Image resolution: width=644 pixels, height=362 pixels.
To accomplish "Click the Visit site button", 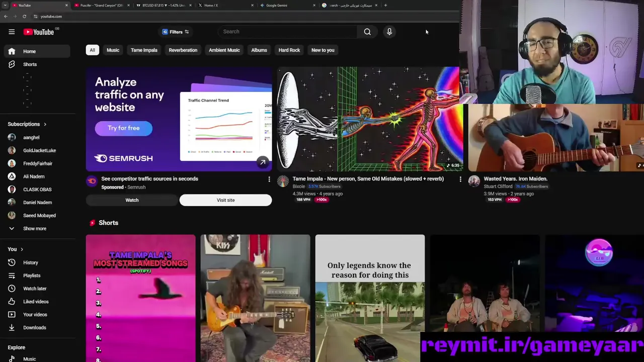I will tap(225, 200).
